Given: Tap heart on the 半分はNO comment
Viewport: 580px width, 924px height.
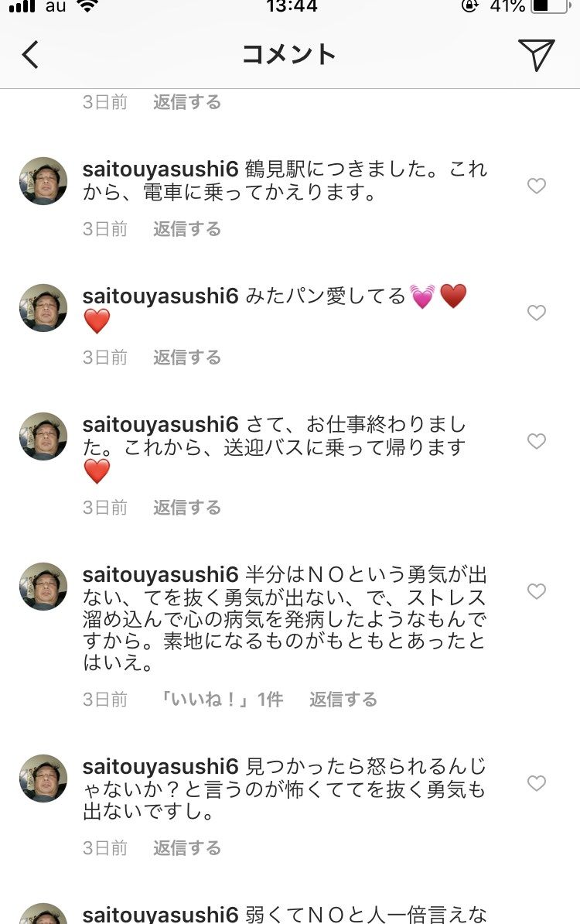Looking at the screenshot, I should (536, 591).
